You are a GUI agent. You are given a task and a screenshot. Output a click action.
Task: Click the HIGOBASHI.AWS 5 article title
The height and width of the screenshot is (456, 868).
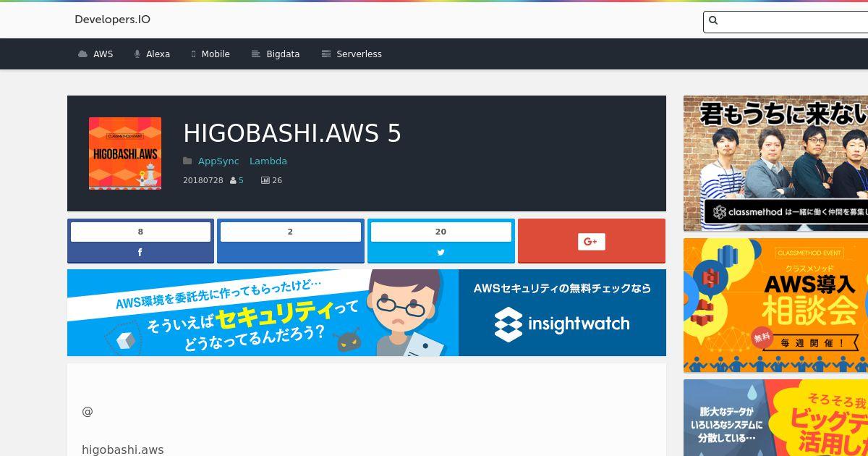[x=292, y=133]
